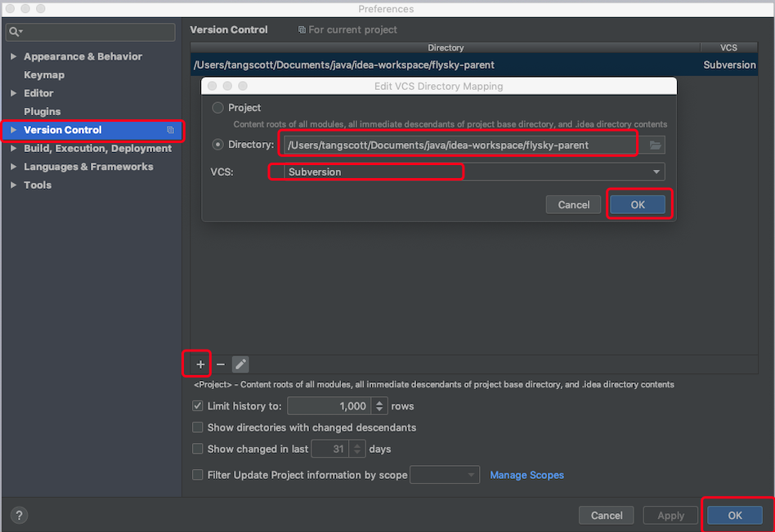This screenshot has width=775, height=532.
Task: Click the help question mark icon
Action: click(19, 515)
